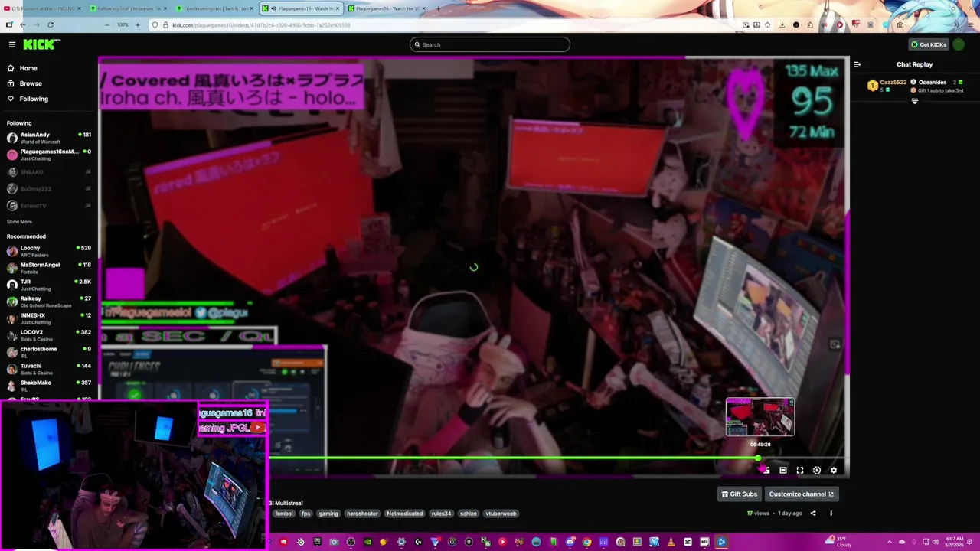Open MsStormAngel's recommended channel
This screenshot has width=980, height=551.
tap(48, 268)
